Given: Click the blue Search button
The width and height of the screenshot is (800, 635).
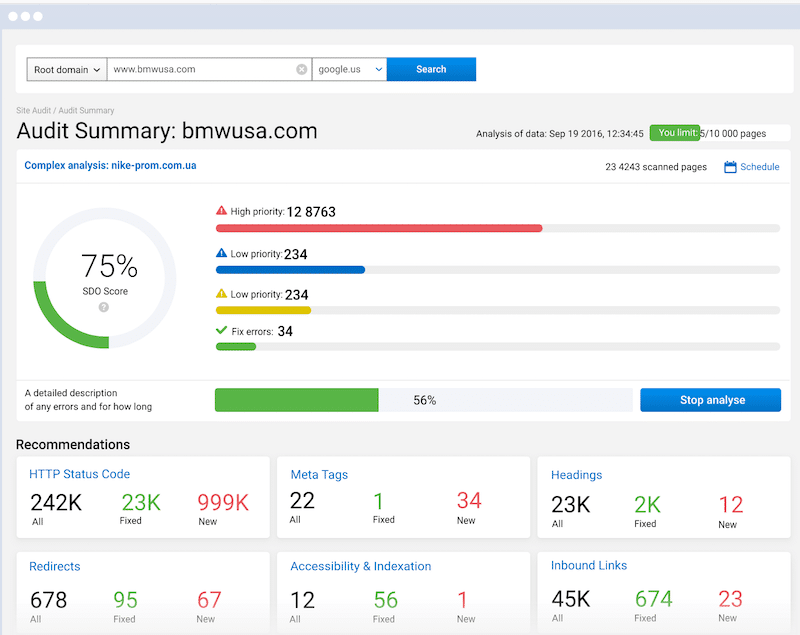Looking at the screenshot, I should pyautogui.click(x=431, y=69).
